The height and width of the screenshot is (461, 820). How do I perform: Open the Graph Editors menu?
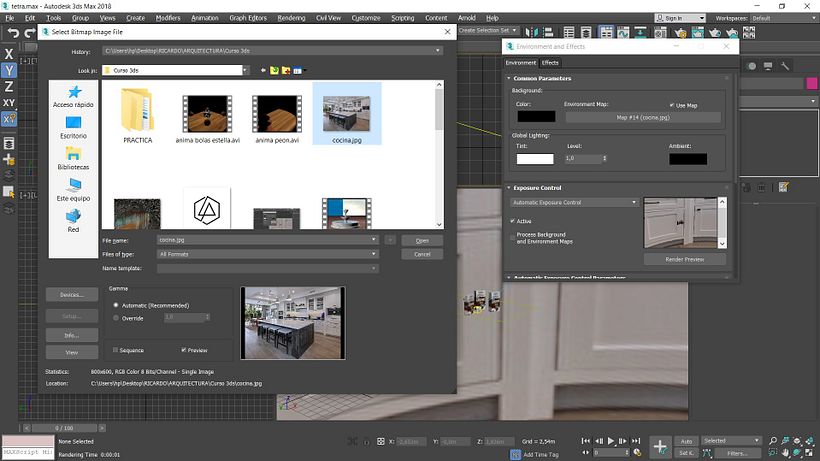(x=248, y=18)
